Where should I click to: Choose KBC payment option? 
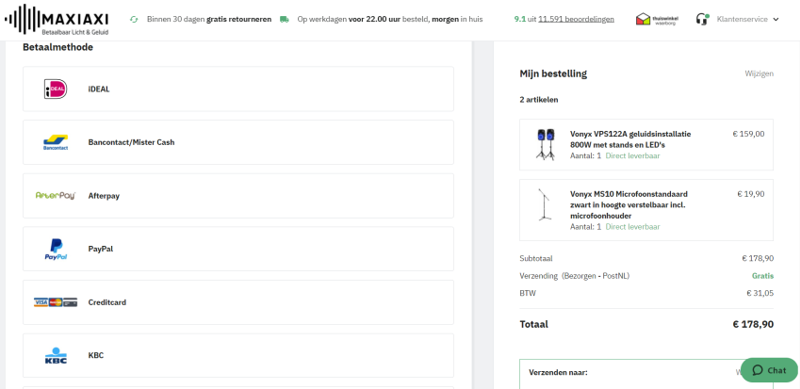click(238, 355)
